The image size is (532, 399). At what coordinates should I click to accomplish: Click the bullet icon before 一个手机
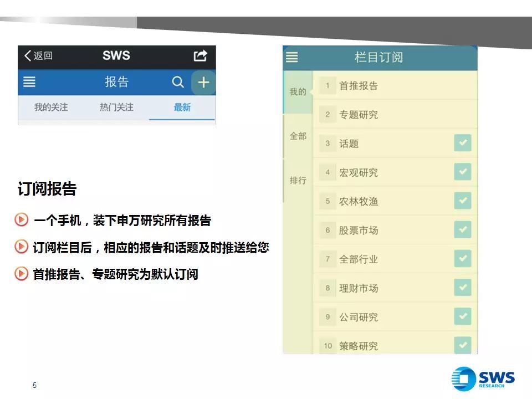(21, 219)
